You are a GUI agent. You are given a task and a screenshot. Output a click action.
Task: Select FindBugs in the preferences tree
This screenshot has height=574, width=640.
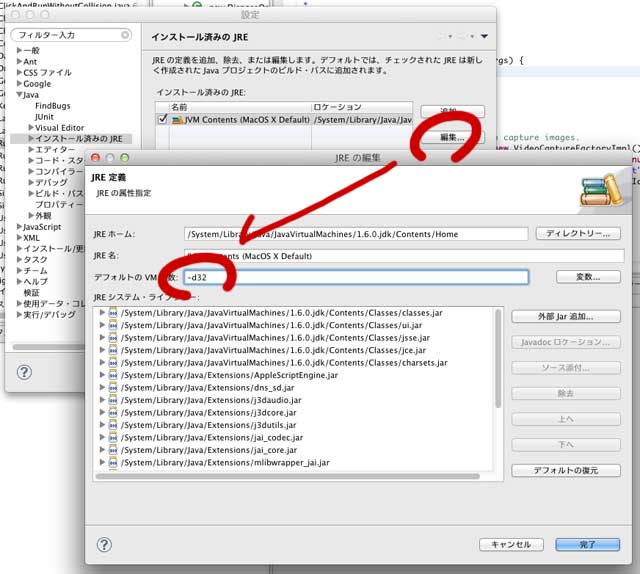tap(53, 106)
